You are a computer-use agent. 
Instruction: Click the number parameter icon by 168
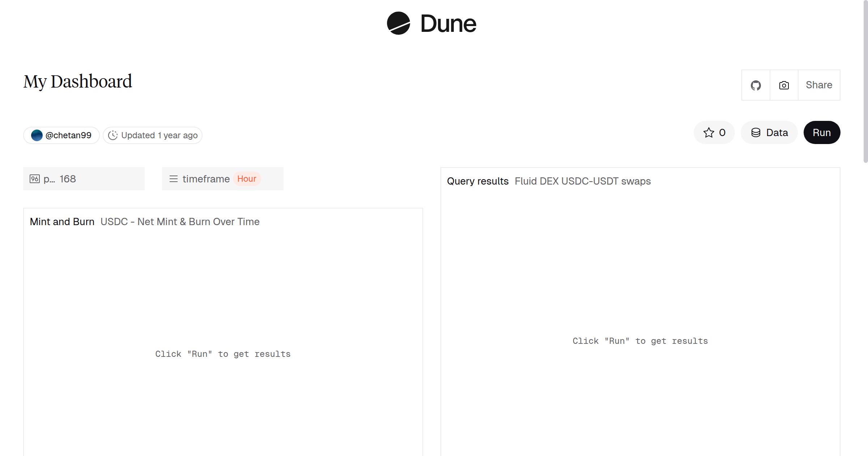pos(35,179)
